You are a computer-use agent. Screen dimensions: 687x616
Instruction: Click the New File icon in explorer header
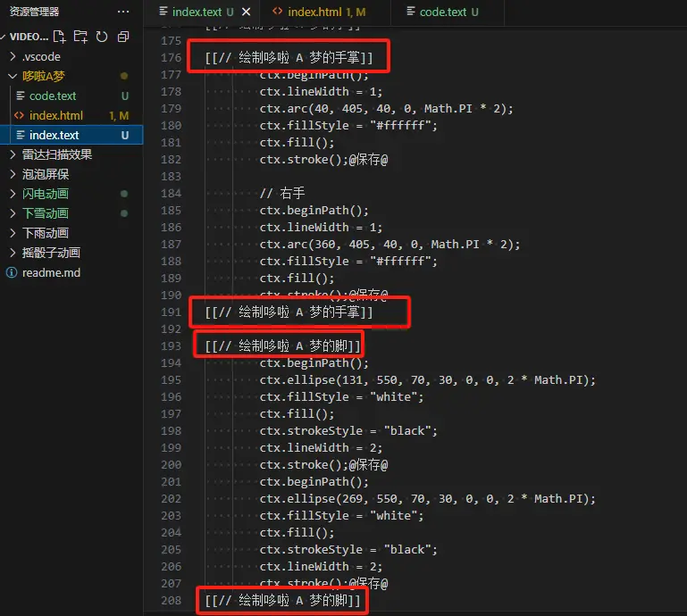(x=59, y=37)
